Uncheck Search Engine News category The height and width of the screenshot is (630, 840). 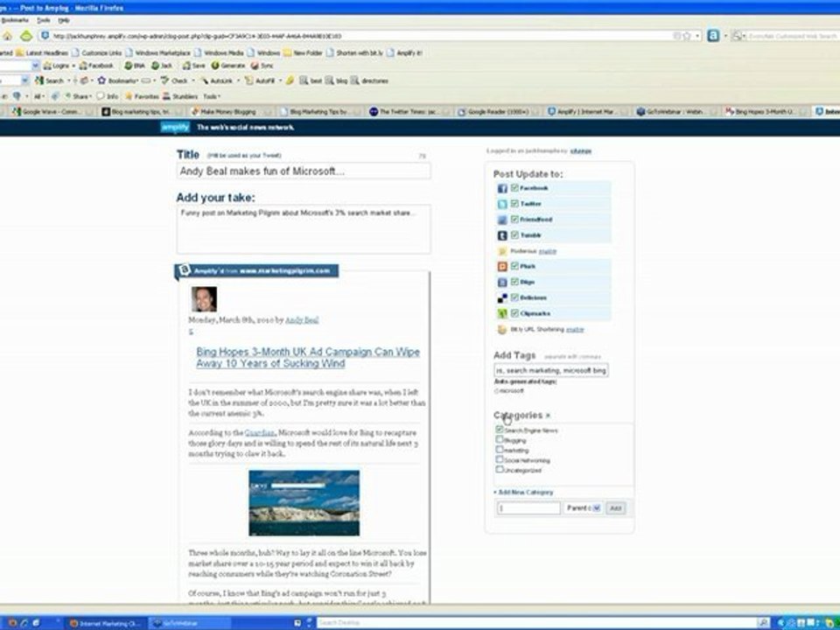(500, 430)
